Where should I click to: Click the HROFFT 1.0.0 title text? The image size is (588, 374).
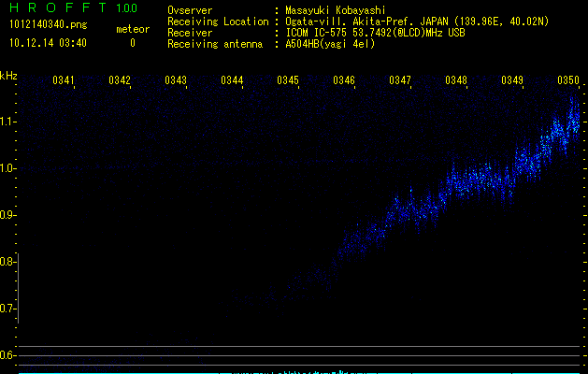pyautogui.click(x=73, y=7)
